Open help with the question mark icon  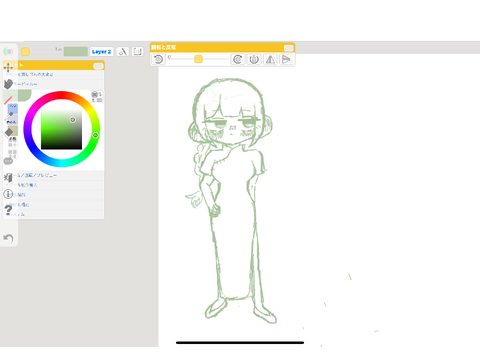pyautogui.click(x=8, y=210)
